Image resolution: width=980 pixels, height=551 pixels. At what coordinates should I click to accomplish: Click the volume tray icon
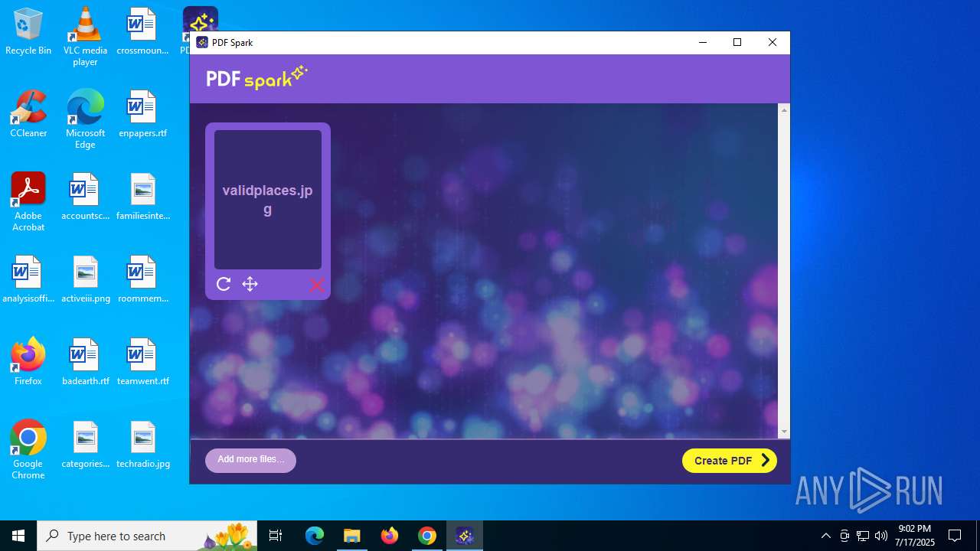pyautogui.click(x=881, y=536)
